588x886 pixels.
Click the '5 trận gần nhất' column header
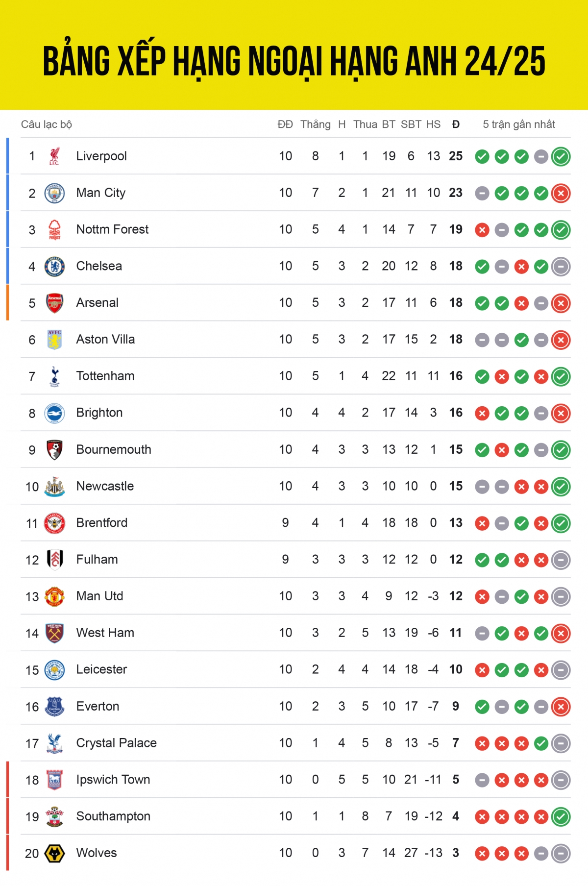(x=519, y=124)
